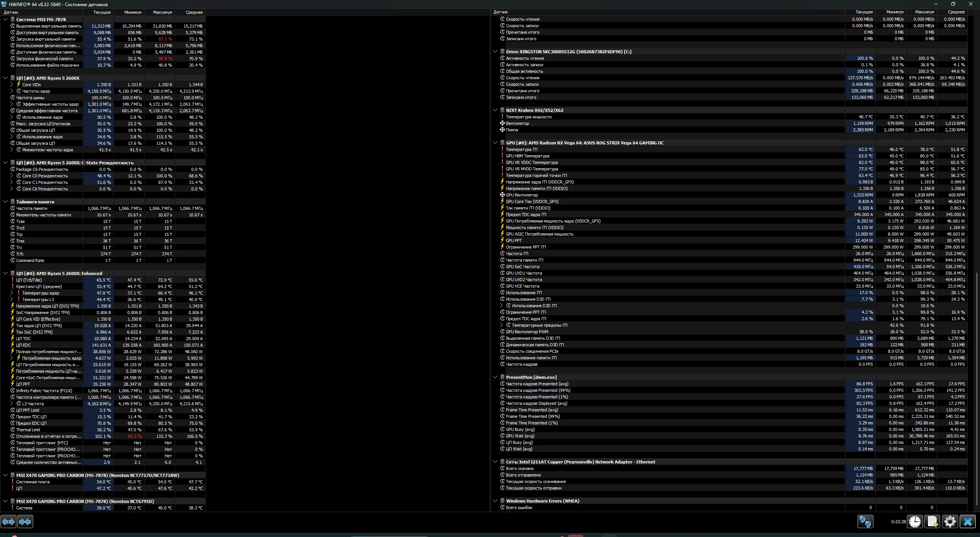This screenshot has height=537, width=980.
Task: Expand the Температуры ядер row
Action: pyautogui.click(x=11, y=293)
